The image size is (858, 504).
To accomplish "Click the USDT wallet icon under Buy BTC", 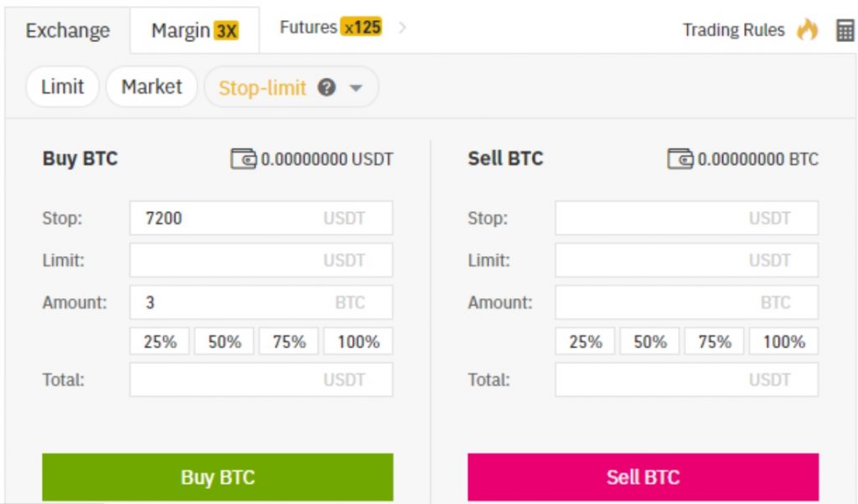I will (x=244, y=159).
